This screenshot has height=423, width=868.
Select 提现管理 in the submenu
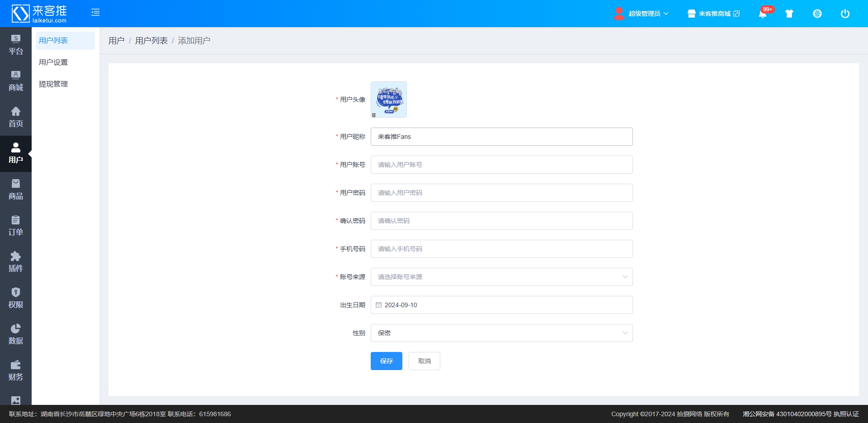click(x=53, y=84)
